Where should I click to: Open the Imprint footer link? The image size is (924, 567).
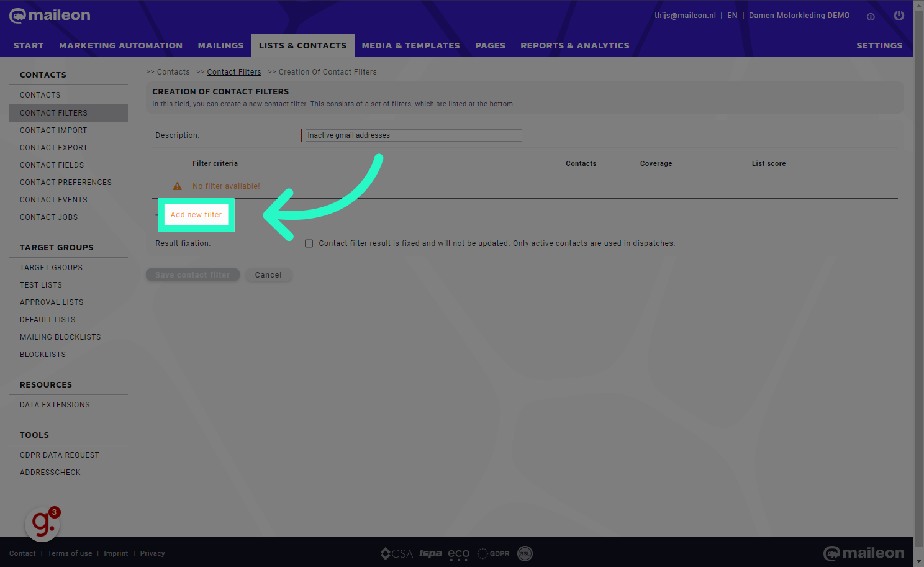click(x=116, y=553)
